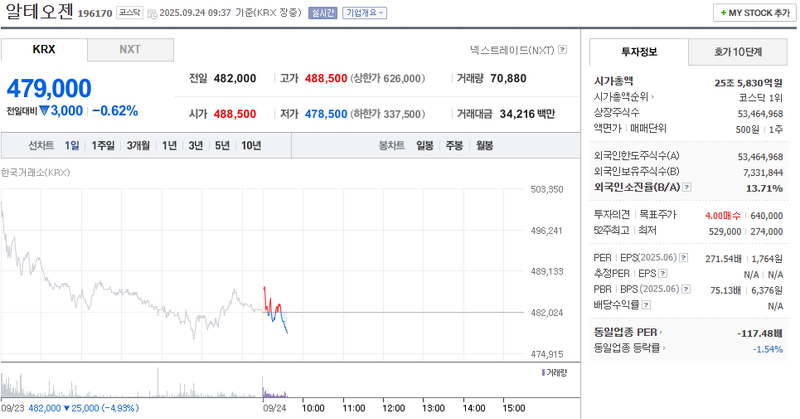Image resolution: width=800 pixels, height=419 pixels.
Task: Click the 고가 value 488,500
Action: click(x=326, y=78)
